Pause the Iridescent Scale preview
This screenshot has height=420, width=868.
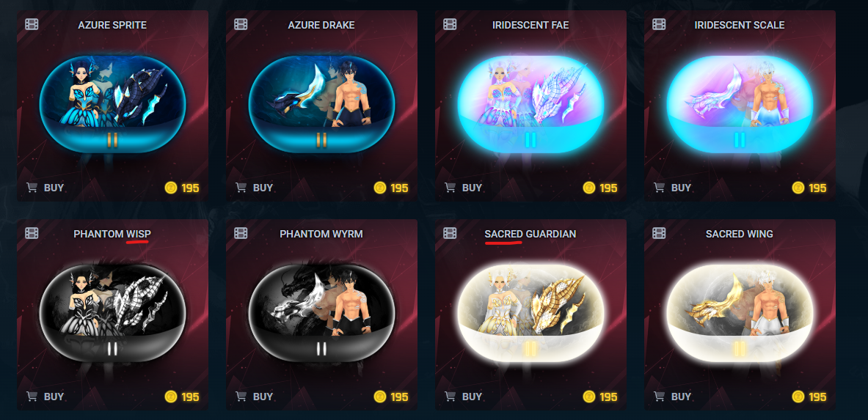(x=740, y=140)
